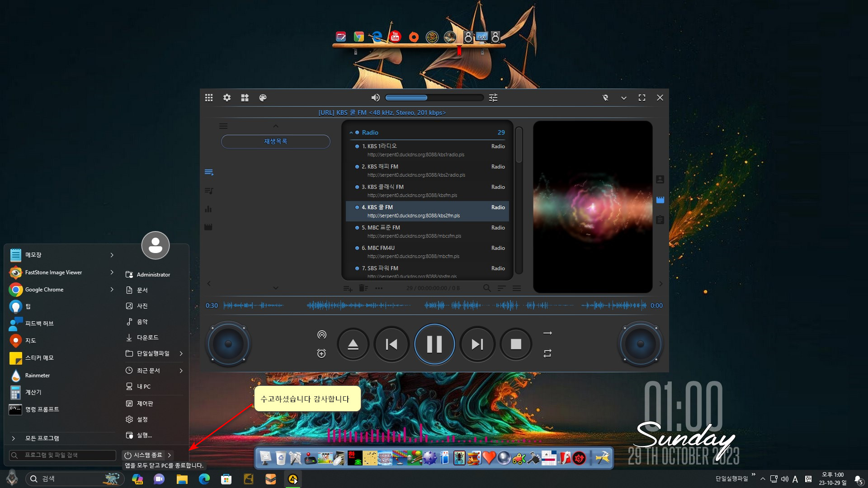Toggle the sleep timer icon
Viewport: 868px width, 488px height.
[321, 353]
